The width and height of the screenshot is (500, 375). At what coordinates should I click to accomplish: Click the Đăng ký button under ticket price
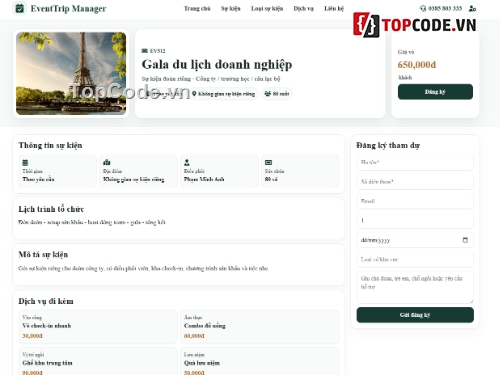coord(435,92)
